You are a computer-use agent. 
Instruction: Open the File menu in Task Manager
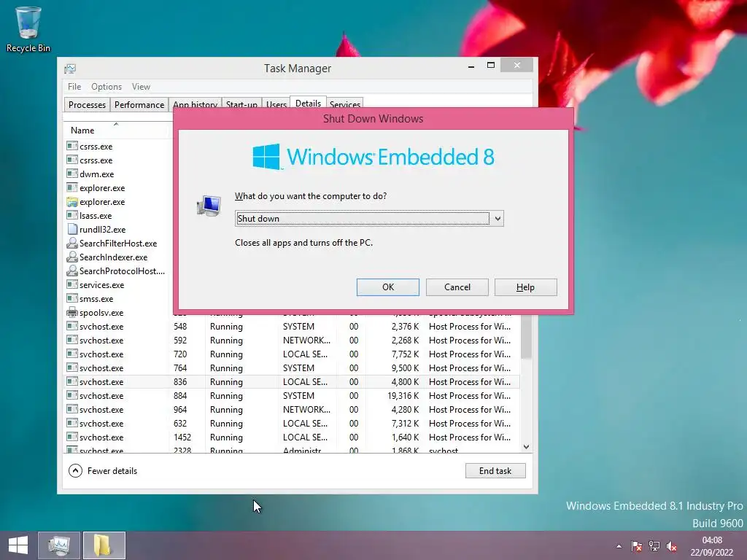tap(74, 87)
